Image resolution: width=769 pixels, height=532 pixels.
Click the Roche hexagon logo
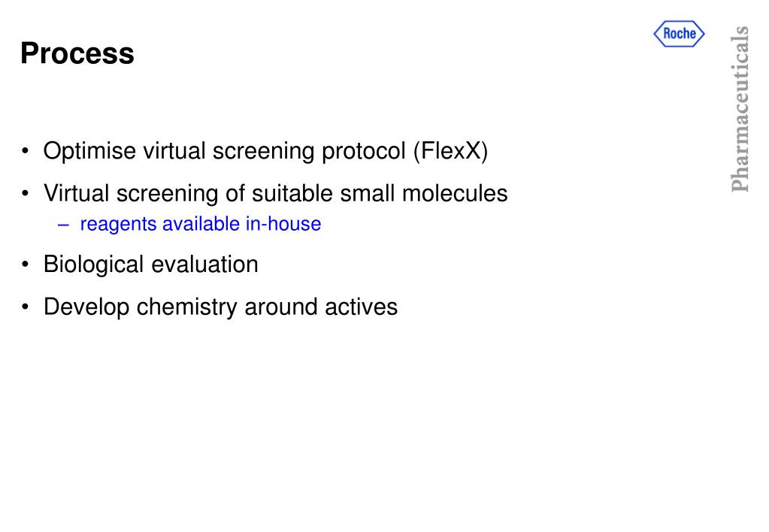coord(680,34)
